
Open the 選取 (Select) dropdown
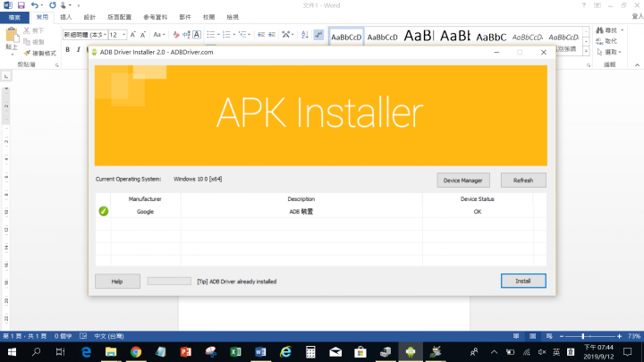click(x=620, y=52)
